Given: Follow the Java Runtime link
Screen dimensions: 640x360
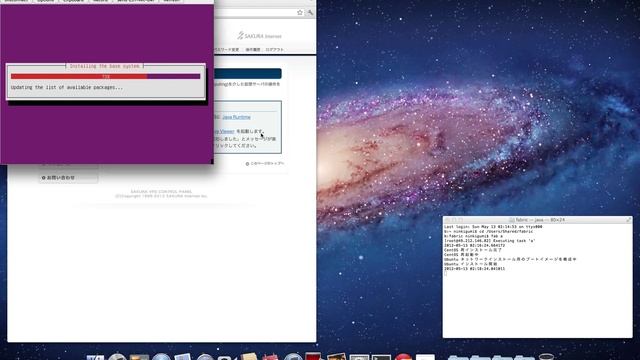Looking at the screenshot, I should [x=236, y=117].
